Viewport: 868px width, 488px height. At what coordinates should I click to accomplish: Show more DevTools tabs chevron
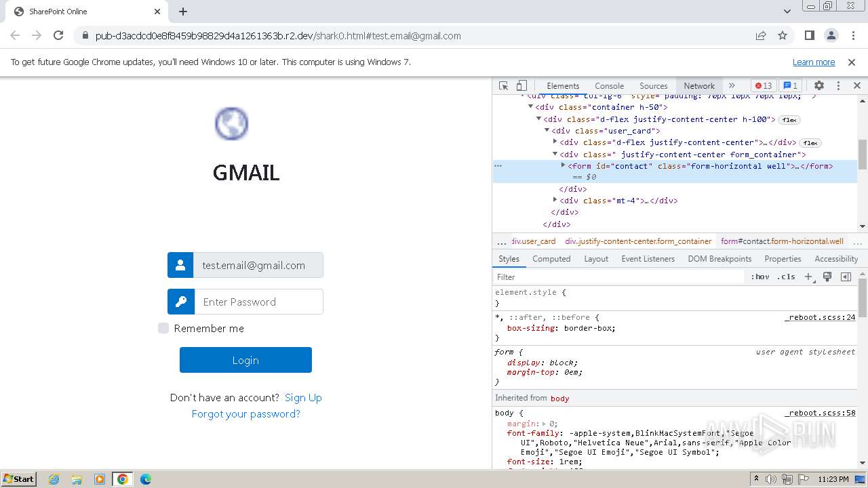coord(732,85)
